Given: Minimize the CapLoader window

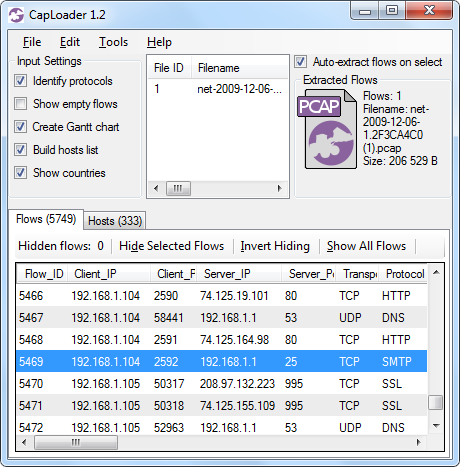Looking at the screenshot, I should pyautogui.click(x=365, y=11).
